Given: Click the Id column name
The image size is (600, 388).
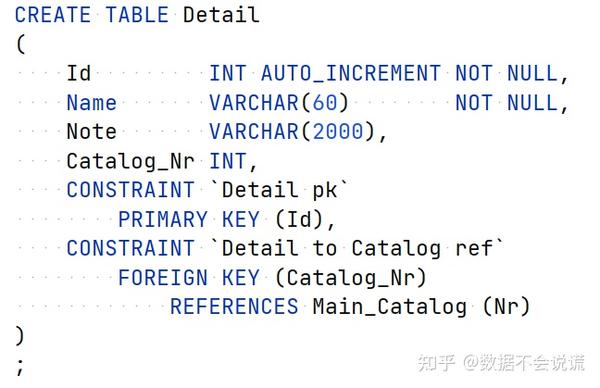Looking at the screenshot, I should tap(79, 73).
